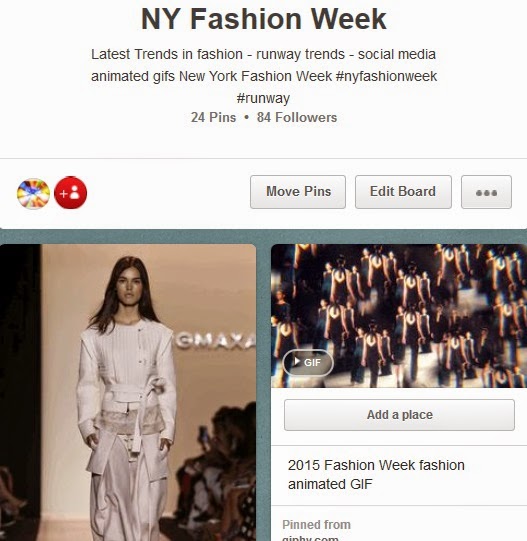Click the 'Latest Trends in fashion' description text

tap(167, 55)
